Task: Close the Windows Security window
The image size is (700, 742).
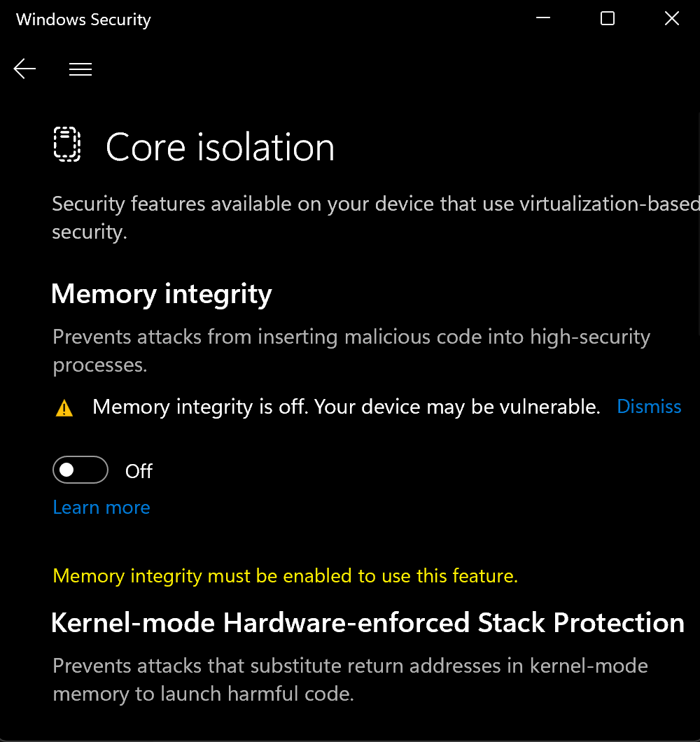Action: click(x=671, y=19)
